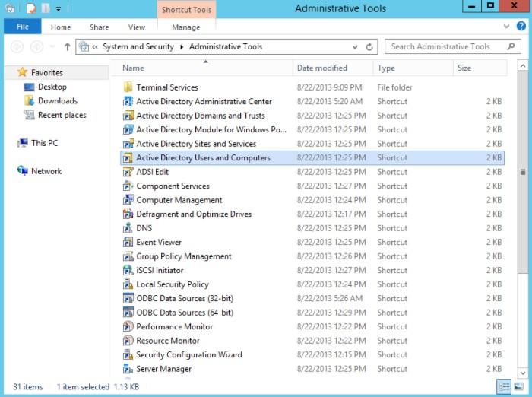Click Active Directory Users and Computers icon
Viewport: 532px width, 397px height.
(128, 158)
